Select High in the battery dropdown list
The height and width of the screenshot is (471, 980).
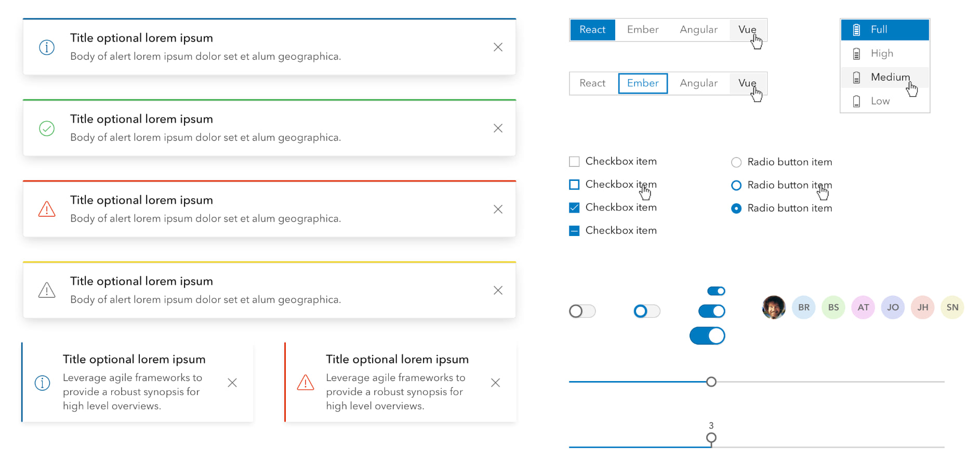[882, 54]
